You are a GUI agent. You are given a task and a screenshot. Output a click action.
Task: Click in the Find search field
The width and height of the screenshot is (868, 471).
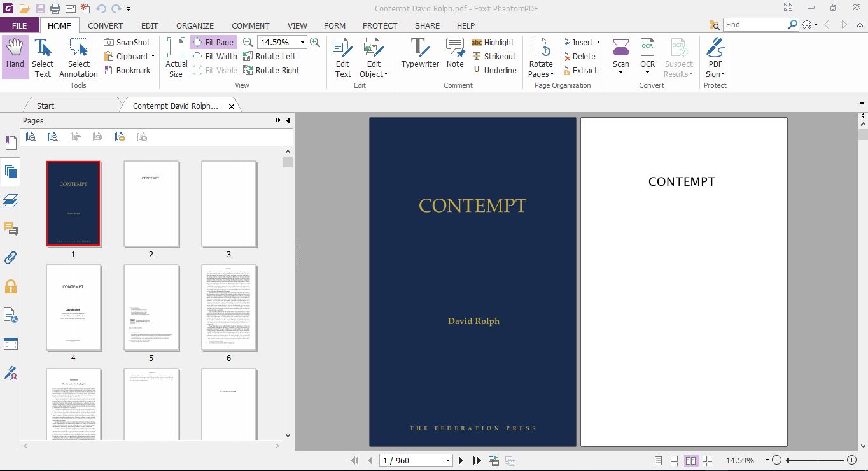tap(755, 25)
